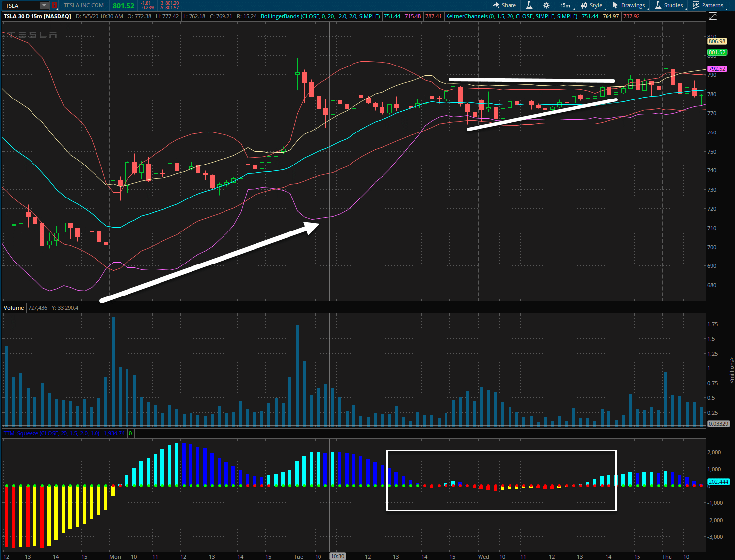Click the 792.52 magenta price bubble
The width and height of the screenshot is (735, 560).
click(717, 69)
